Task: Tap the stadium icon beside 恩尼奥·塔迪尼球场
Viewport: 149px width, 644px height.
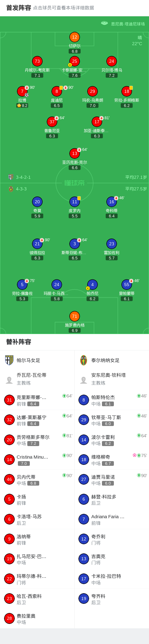Action: pos(104,23)
